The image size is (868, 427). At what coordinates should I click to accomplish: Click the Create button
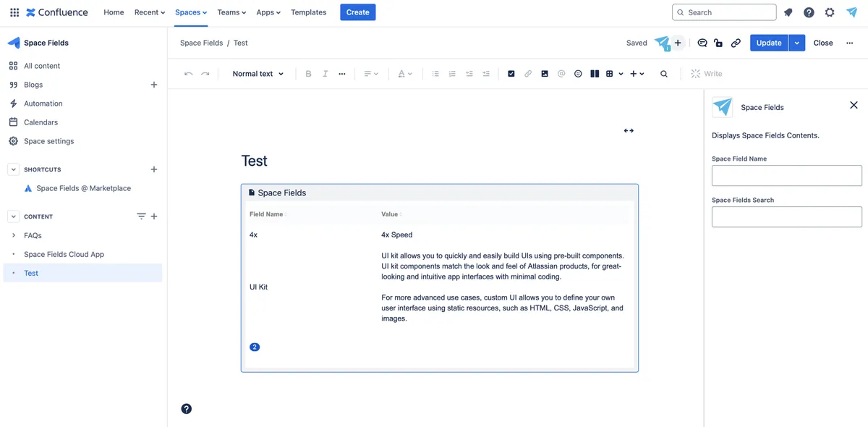(358, 12)
